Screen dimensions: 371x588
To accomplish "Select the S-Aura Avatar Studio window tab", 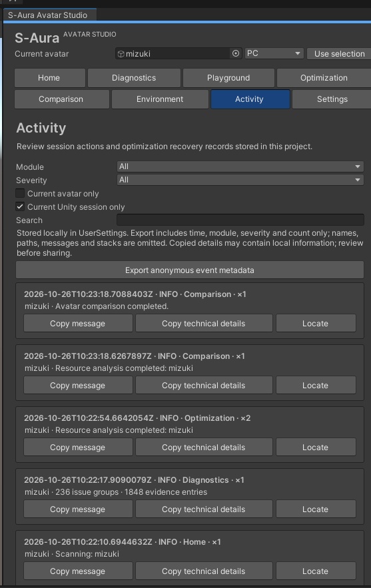I will (49, 15).
